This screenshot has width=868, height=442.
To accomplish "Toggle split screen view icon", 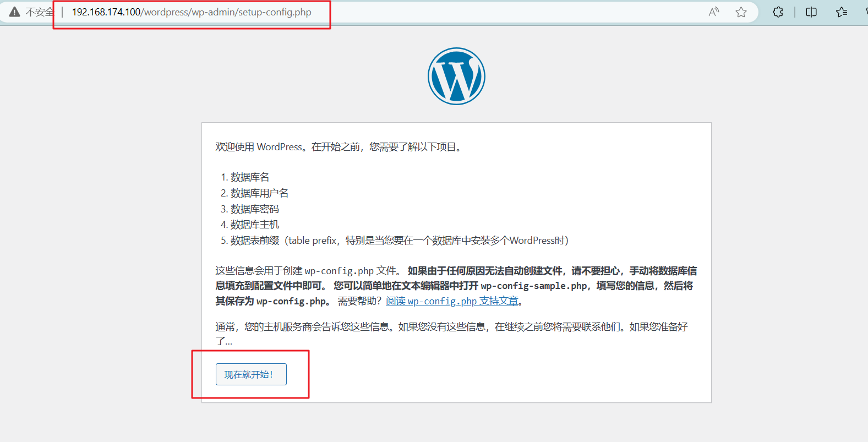I will 811,12.
